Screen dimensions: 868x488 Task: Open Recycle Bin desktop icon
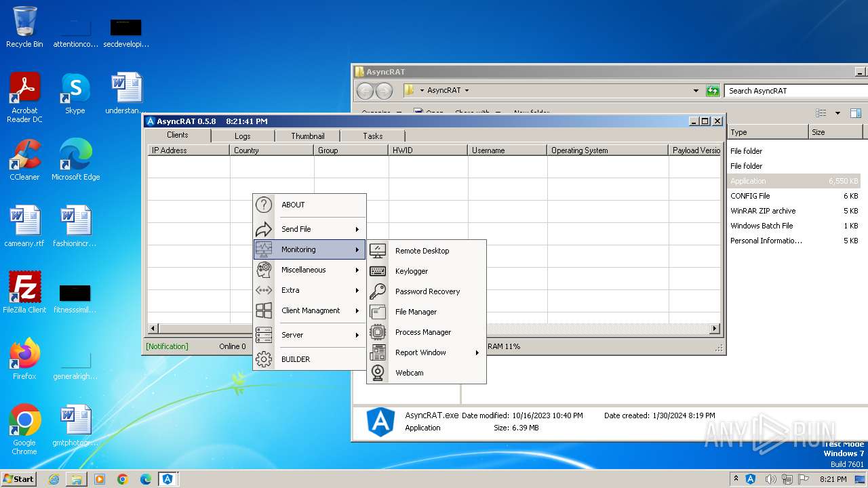pyautogui.click(x=24, y=27)
